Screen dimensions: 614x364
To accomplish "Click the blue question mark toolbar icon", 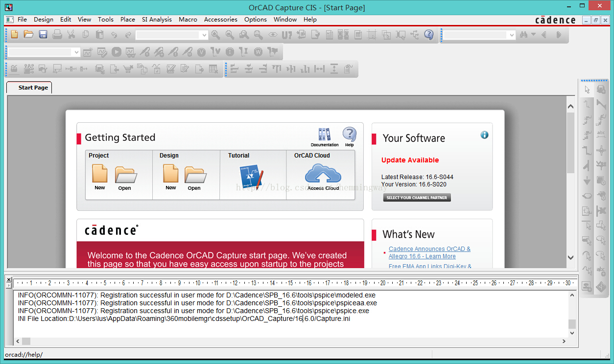I will tap(429, 35).
